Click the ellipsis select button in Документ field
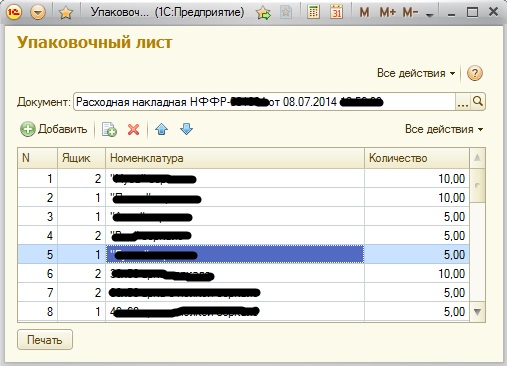Viewport: 507px width, 366px height. 463,101
